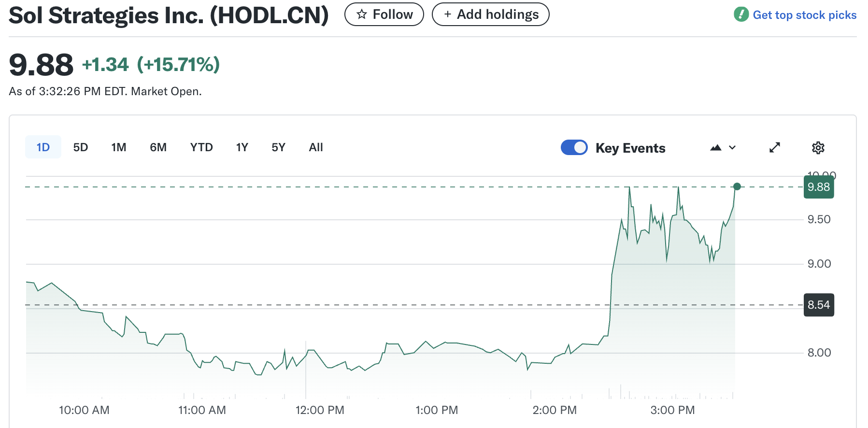Toggle the Key Events switch off

(x=574, y=147)
